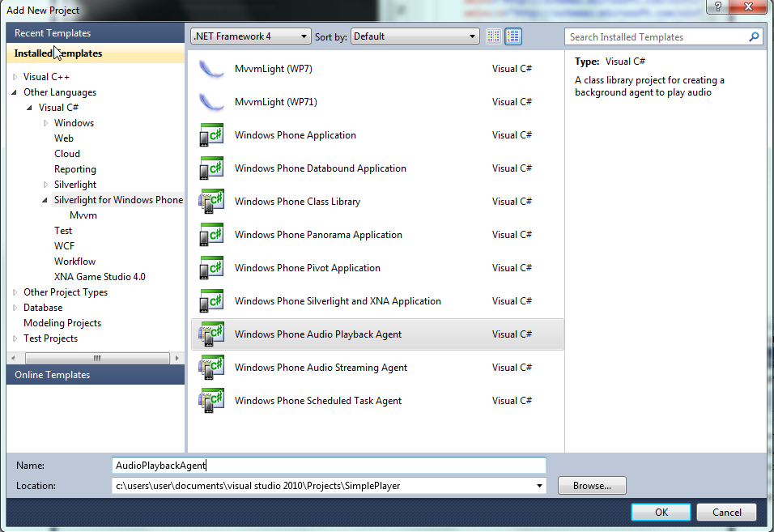
Task: Expand the Test Projects tree node
Action: click(x=15, y=338)
